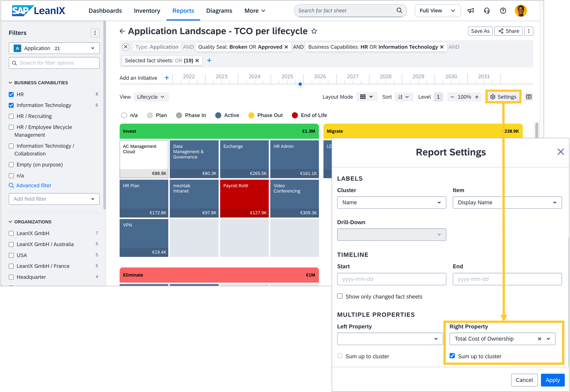
Task: Click the help question mark icon
Action: pos(503,11)
